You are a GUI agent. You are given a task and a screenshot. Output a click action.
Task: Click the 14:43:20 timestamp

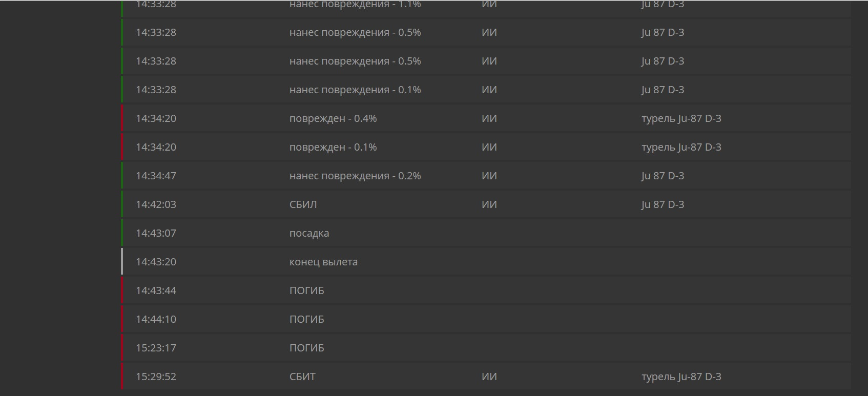point(156,262)
